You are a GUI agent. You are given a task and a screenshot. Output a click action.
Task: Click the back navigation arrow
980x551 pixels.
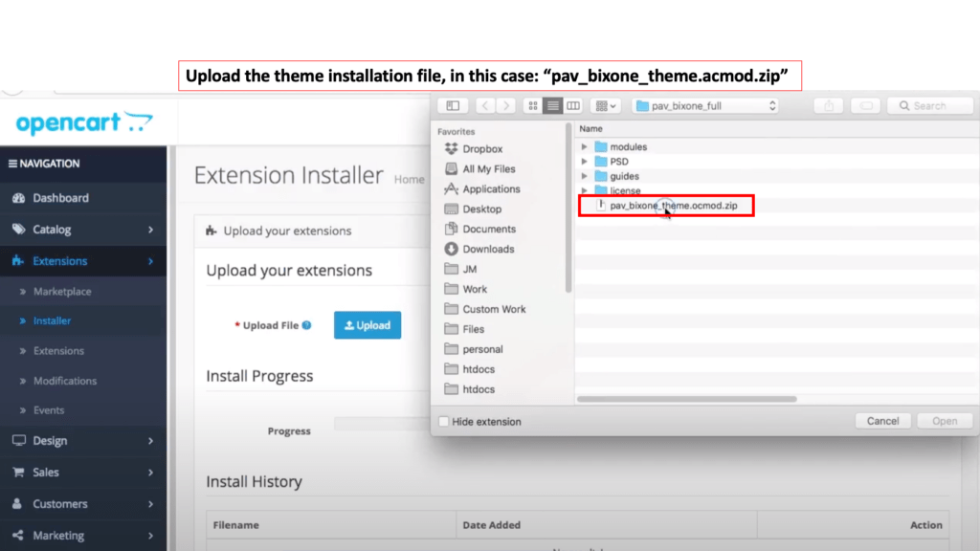485,106
